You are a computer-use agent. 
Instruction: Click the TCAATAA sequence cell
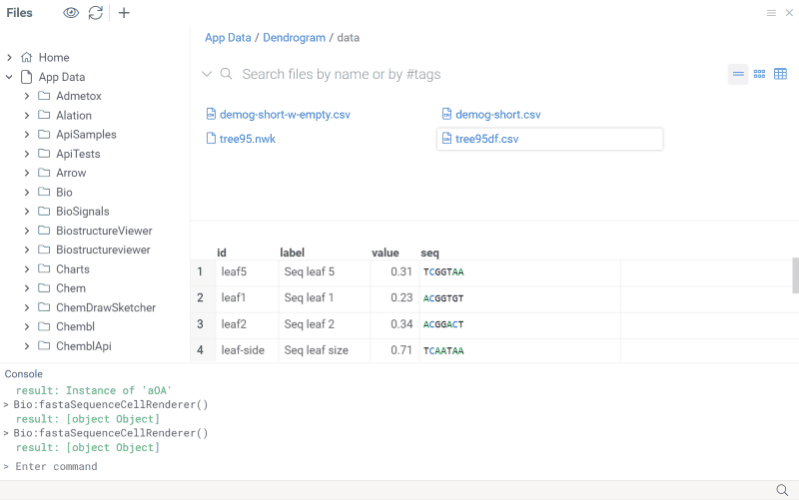point(520,350)
